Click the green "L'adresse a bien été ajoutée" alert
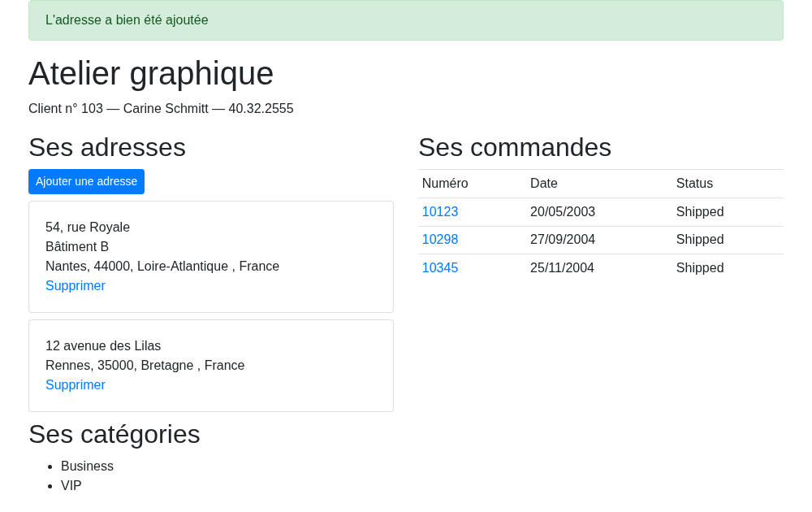 [x=406, y=20]
